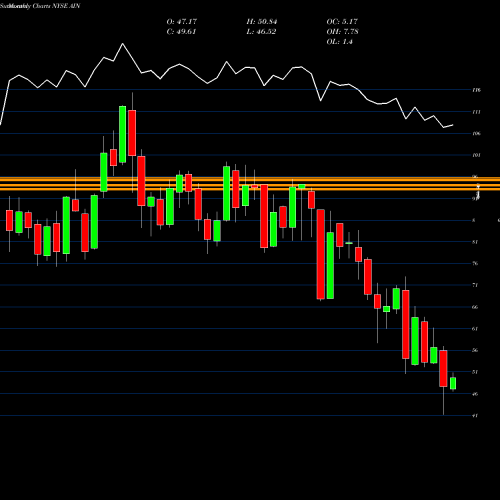The height and width of the screenshot is (500, 500).
Task: Click the 116 price axis label
Action: [x=476, y=90]
